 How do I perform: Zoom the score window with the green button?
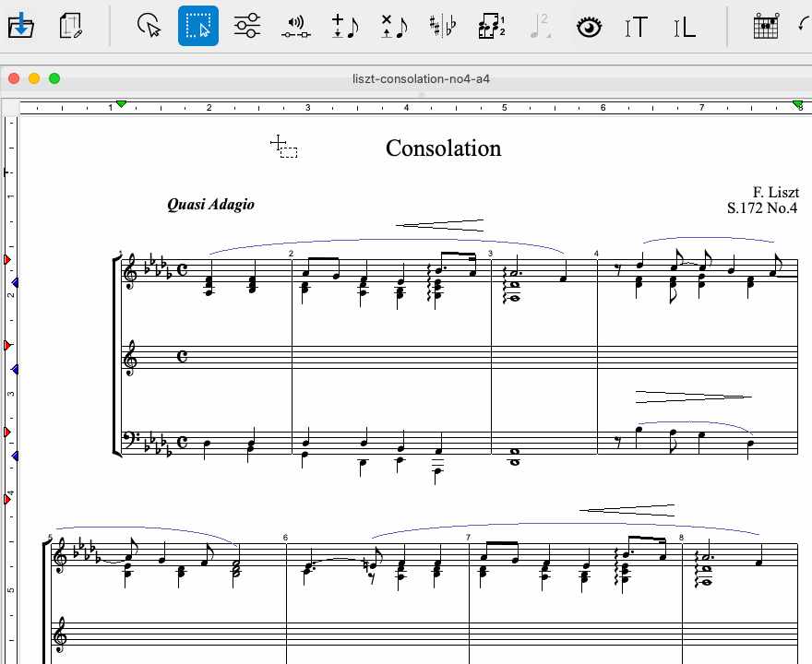54,78
